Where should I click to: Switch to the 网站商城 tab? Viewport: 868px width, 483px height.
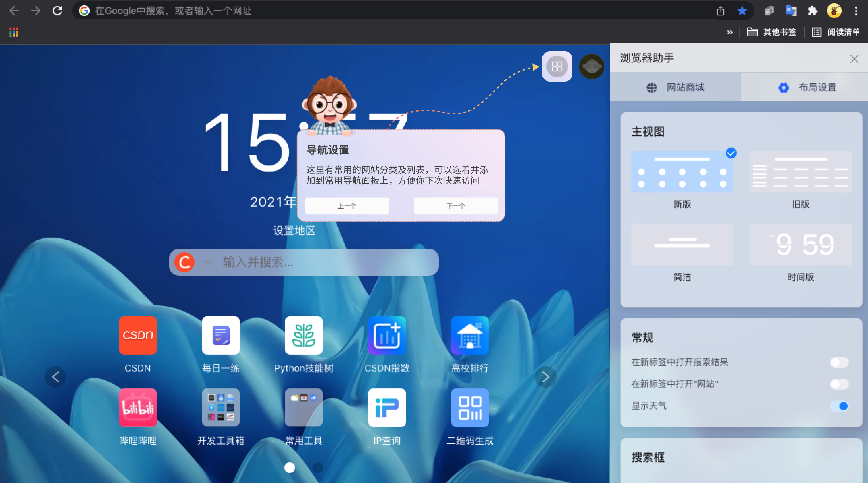click(x=675, y=87)
